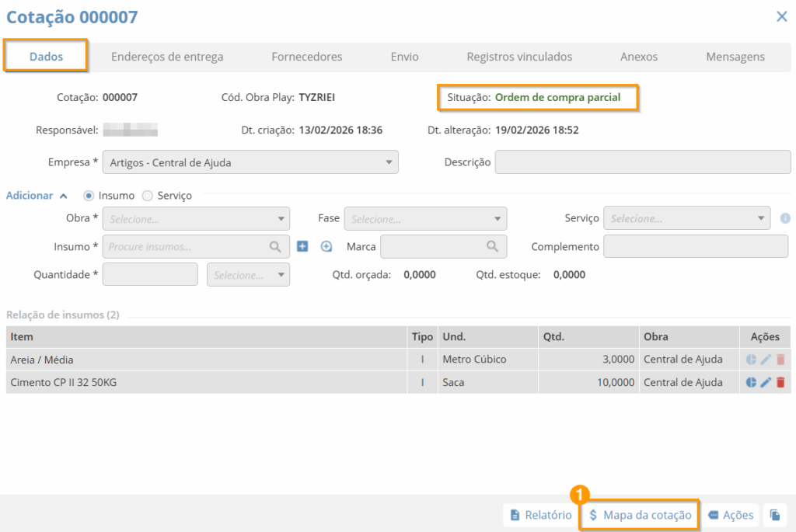This screenshot has height=532, width=796.
Task: Click the Relatório button
Action: tap(541, 515)
